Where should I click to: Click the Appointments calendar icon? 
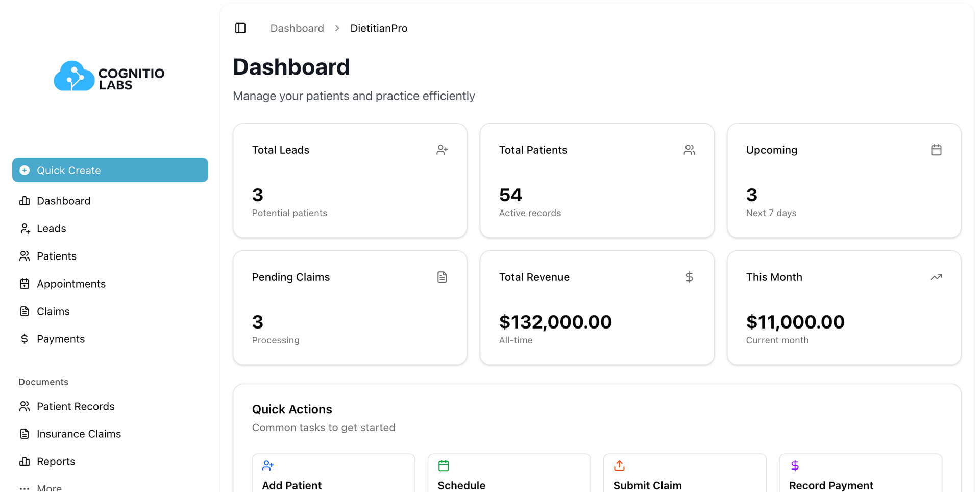25,284
